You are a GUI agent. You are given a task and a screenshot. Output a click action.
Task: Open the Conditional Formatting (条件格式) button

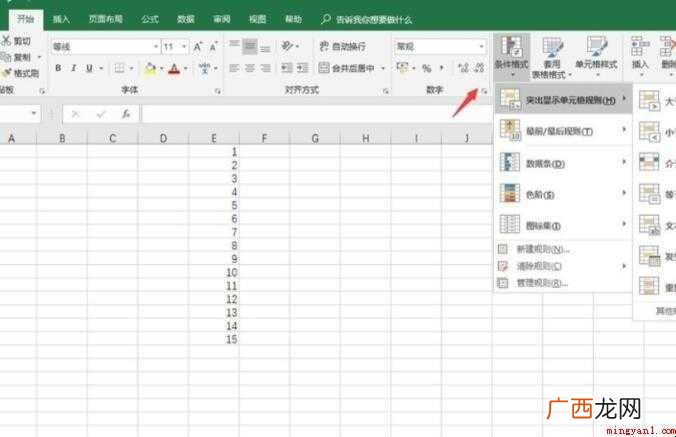(x=512, y=56)
